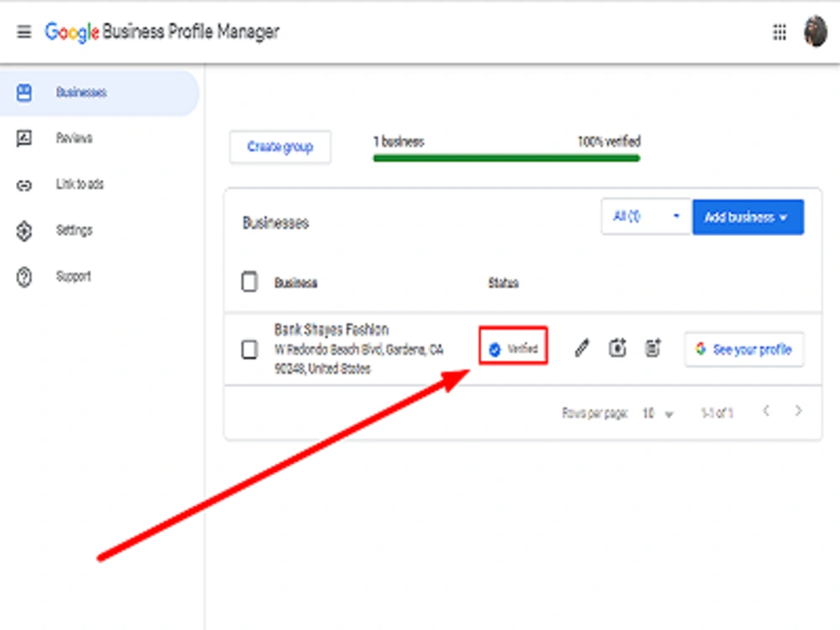840x630 pixels.
Task: Click See your profile button
Action: [744, 349]
